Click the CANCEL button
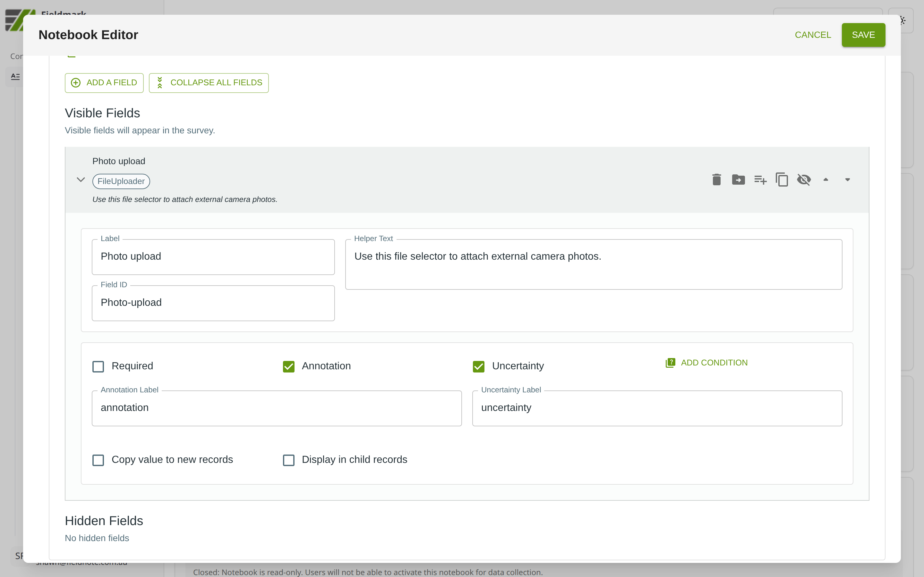The image size is (924, 577). coord(812,35)
